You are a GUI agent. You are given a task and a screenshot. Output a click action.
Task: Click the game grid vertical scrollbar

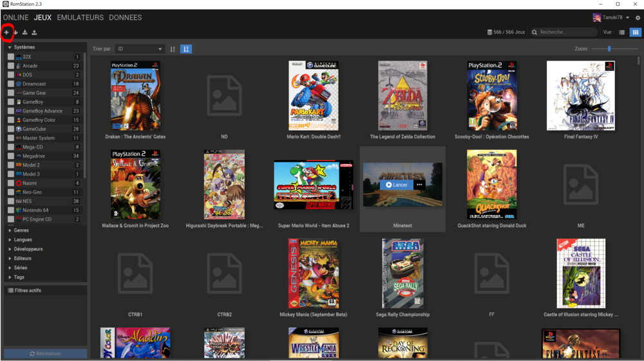coord(639,60)
